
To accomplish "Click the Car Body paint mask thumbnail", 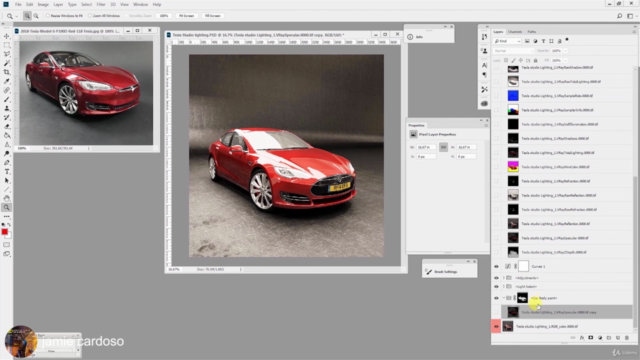I will coord(522,298).
